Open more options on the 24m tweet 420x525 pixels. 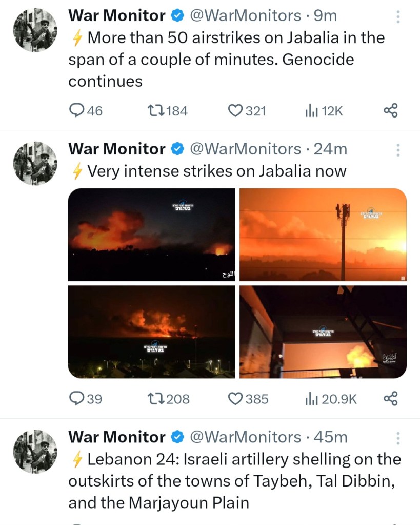click(398, 151)
